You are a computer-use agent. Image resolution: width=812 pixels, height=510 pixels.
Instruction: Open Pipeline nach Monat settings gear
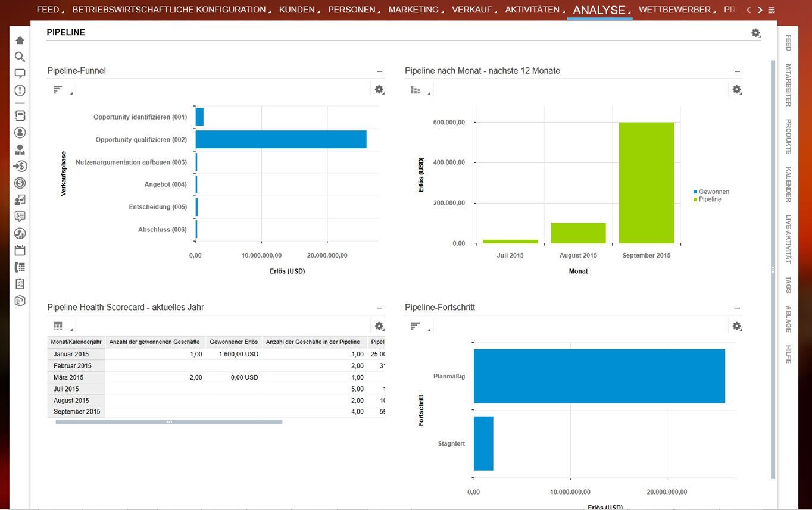pyautogui.click(x=737, y=90)
